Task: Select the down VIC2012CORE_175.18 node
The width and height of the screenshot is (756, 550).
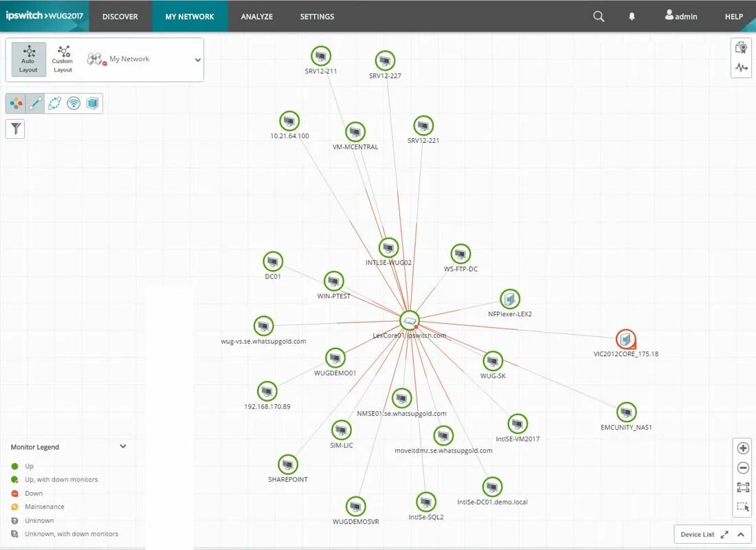Action: tap(626, 339)
